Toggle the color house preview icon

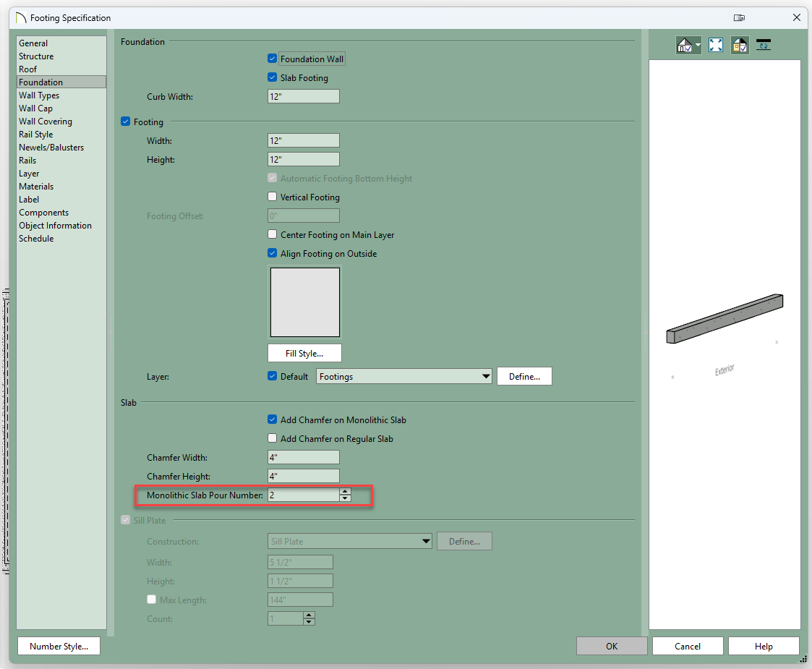click(x=740, y=45)
